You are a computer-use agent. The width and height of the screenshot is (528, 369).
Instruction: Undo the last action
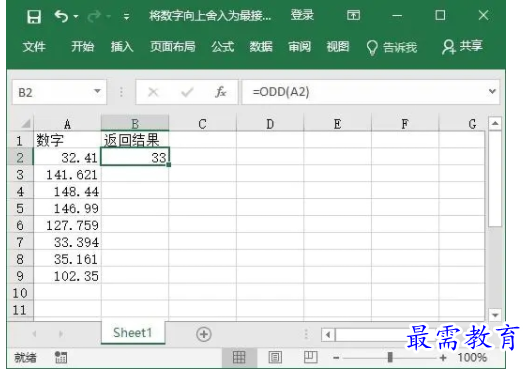61,16
